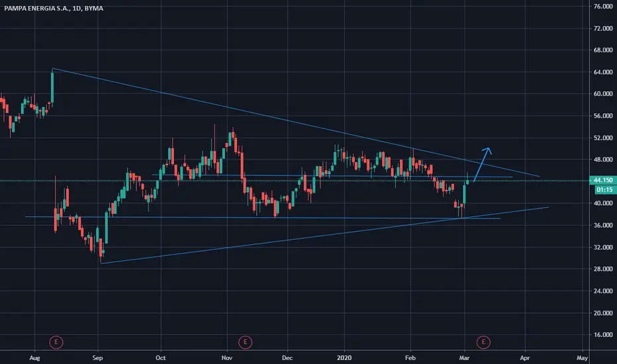Viewport: 617px width, 364px height.
Task: Click the November earnings E marker
Action: tap(245, 342)
